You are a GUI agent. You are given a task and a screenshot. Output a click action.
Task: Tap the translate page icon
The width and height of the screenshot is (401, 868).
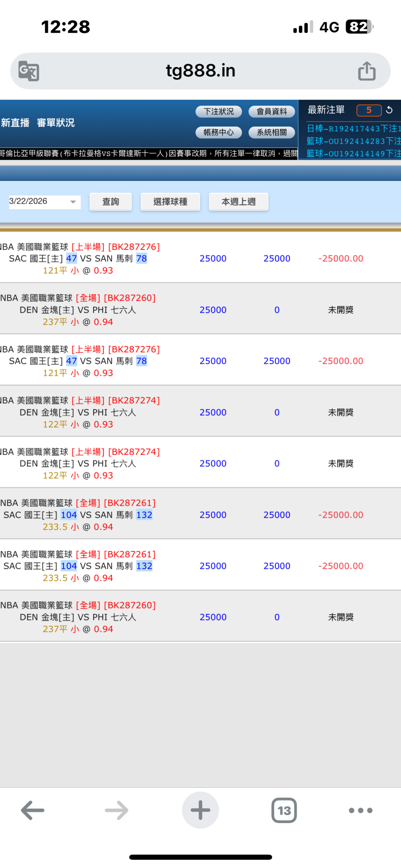click(29, 71)
